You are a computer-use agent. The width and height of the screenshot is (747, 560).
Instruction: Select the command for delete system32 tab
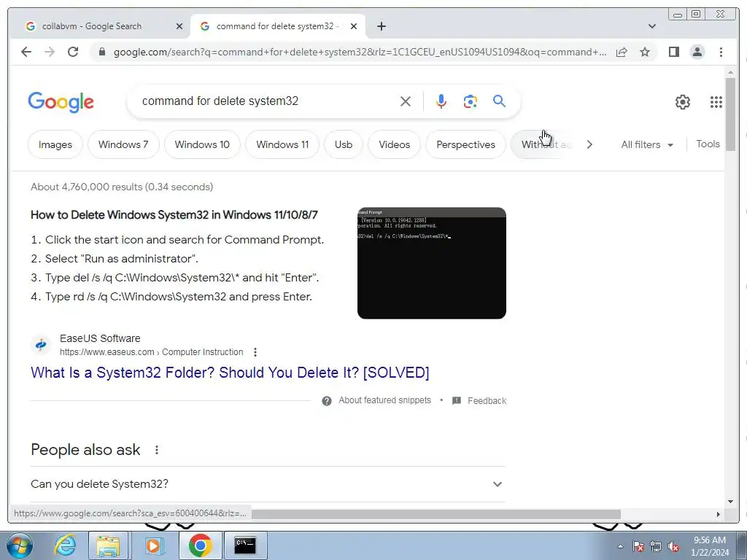coord(276,26)
